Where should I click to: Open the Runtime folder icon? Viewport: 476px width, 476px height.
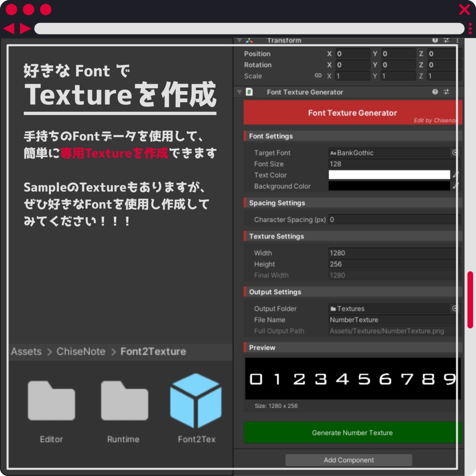(x=125, y=400)
